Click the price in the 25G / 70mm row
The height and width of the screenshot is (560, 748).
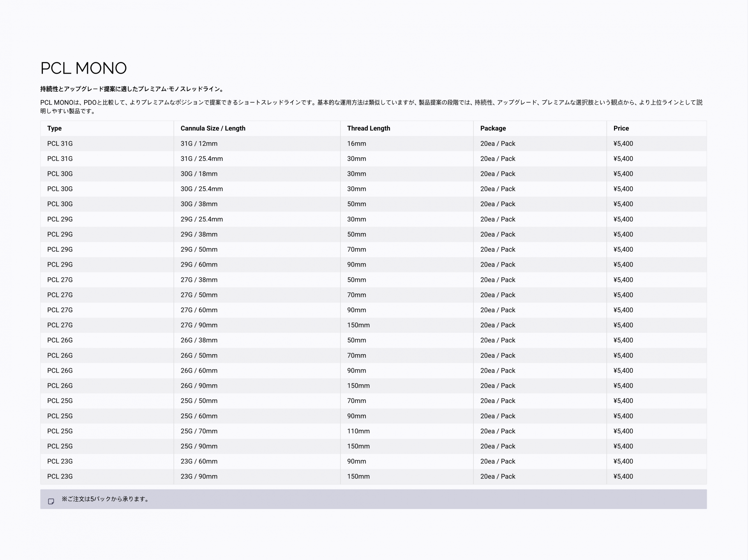pos(656,431)
